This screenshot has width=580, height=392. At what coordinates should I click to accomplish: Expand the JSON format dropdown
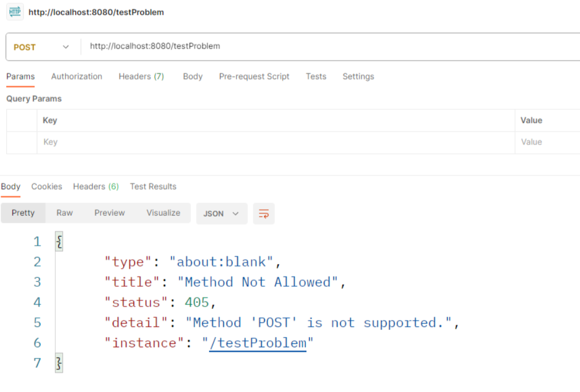pos(221,214)
